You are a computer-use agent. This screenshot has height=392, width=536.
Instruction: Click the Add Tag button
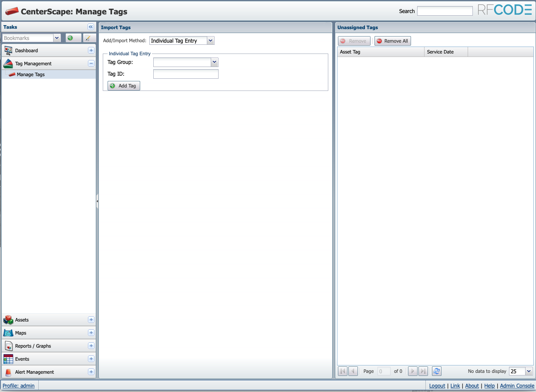coord(124,86)
